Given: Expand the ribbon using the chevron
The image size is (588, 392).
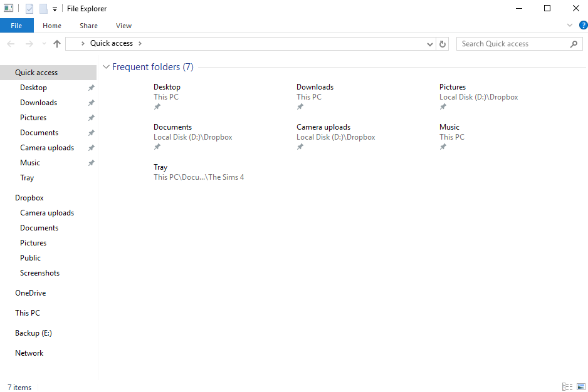Looking at the screenshot, I should 570,25.
